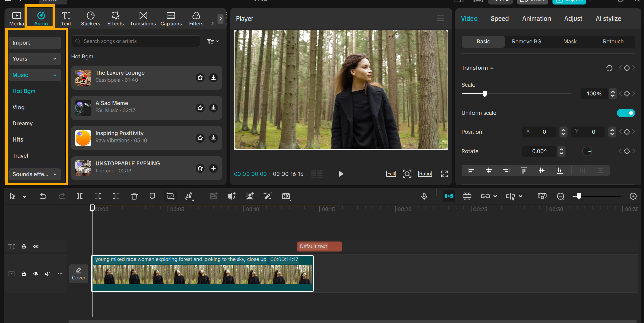Add UNSTOPPABLE EVENING track to timeline
Viewport: 644px width, 323px height.
(213, 168)
